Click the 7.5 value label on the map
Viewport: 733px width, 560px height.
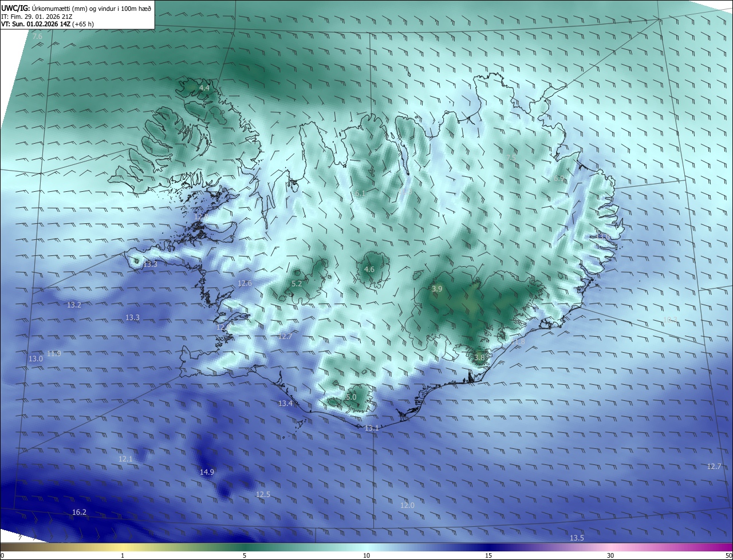[511, 157]
